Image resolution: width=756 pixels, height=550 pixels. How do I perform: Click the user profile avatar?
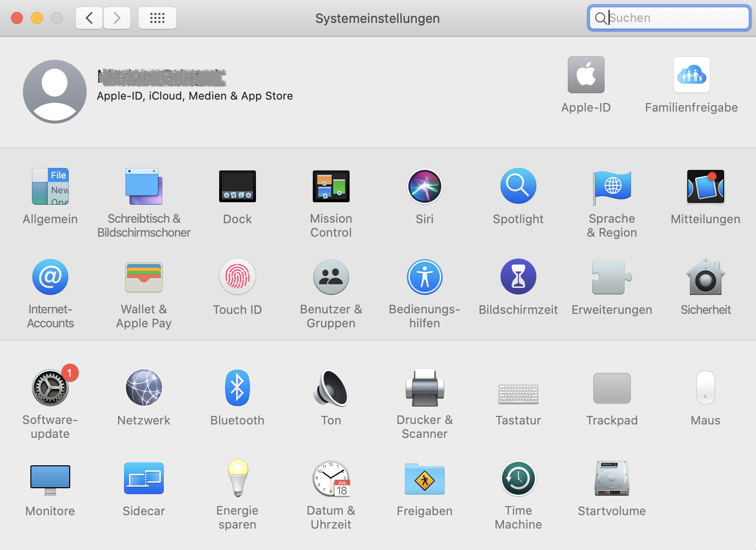pyautogui.click(x=55, y=92)
